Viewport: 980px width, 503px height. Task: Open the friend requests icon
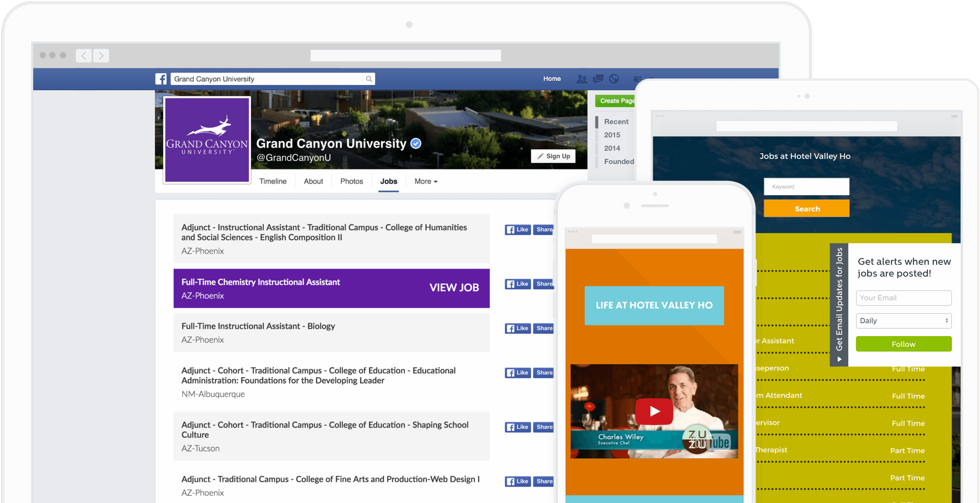(582, 79)
